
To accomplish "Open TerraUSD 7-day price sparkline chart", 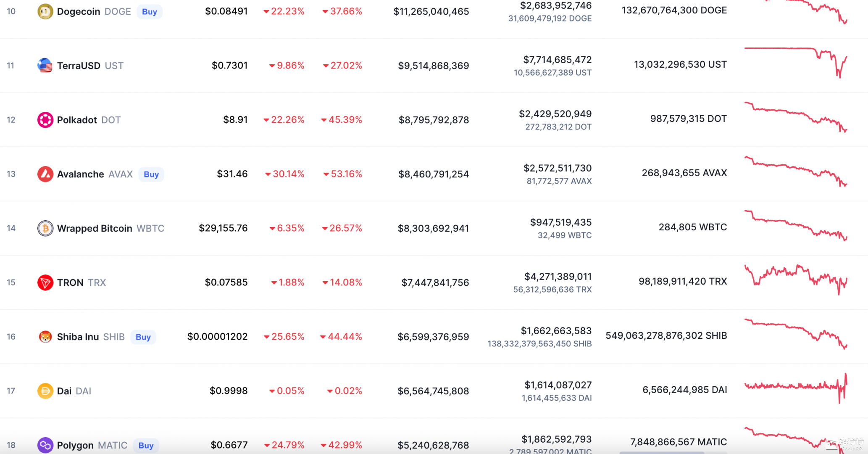I will coord(796,63).
